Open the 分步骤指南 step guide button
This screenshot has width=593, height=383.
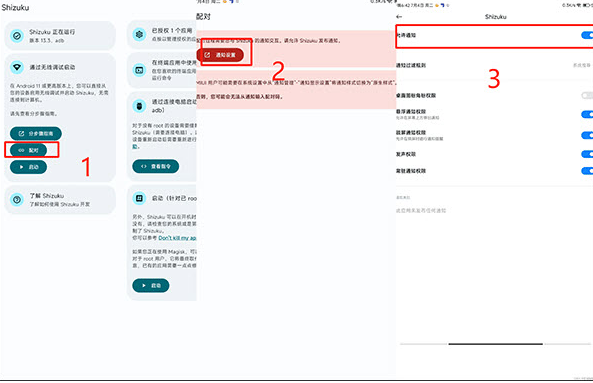36,133
